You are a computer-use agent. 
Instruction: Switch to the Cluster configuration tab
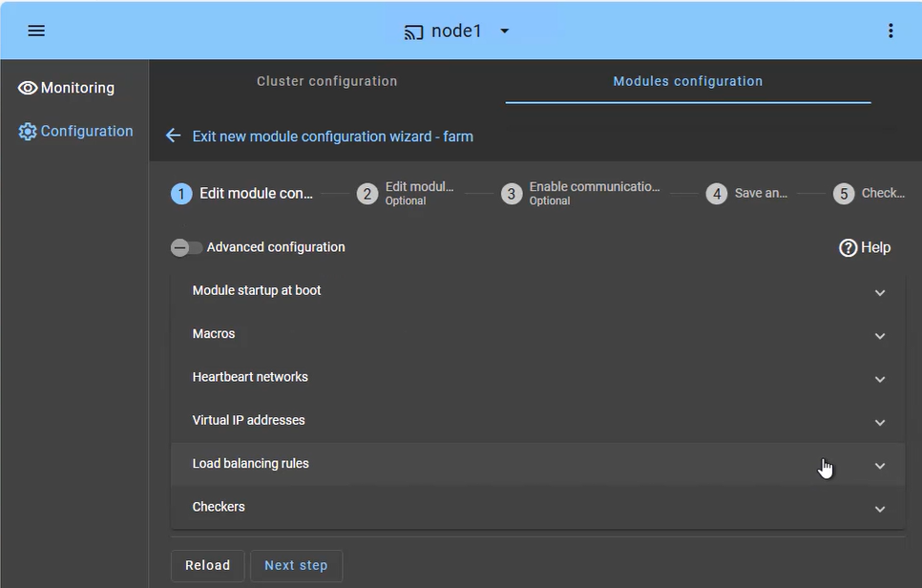click(326, 81)
